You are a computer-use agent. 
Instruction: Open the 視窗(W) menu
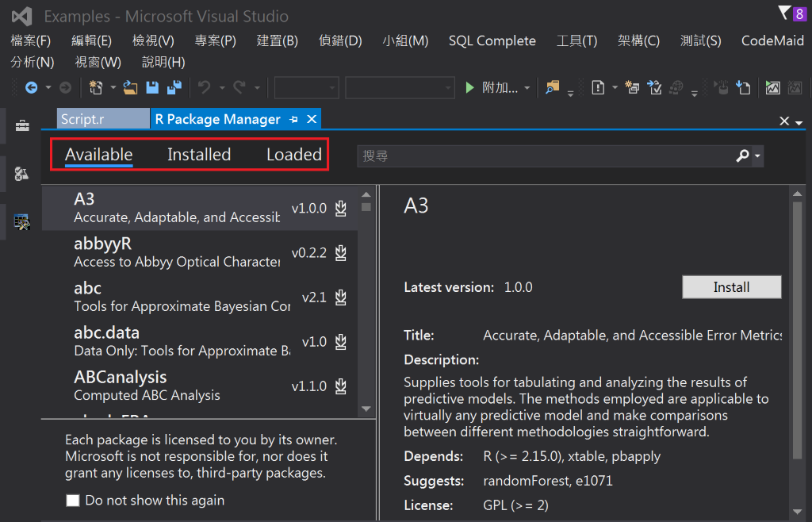(x=98, y=62)
